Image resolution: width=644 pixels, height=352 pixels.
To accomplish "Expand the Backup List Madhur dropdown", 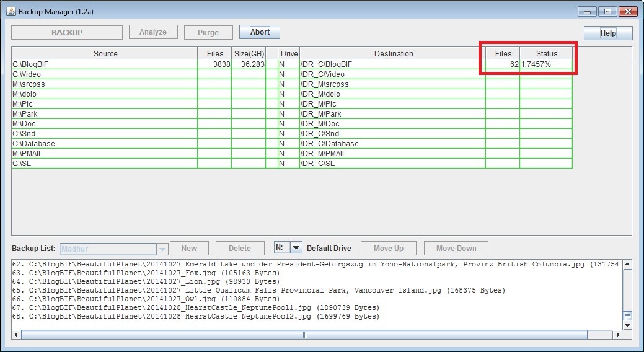I will pyautogui.click(x=162, y=249).
